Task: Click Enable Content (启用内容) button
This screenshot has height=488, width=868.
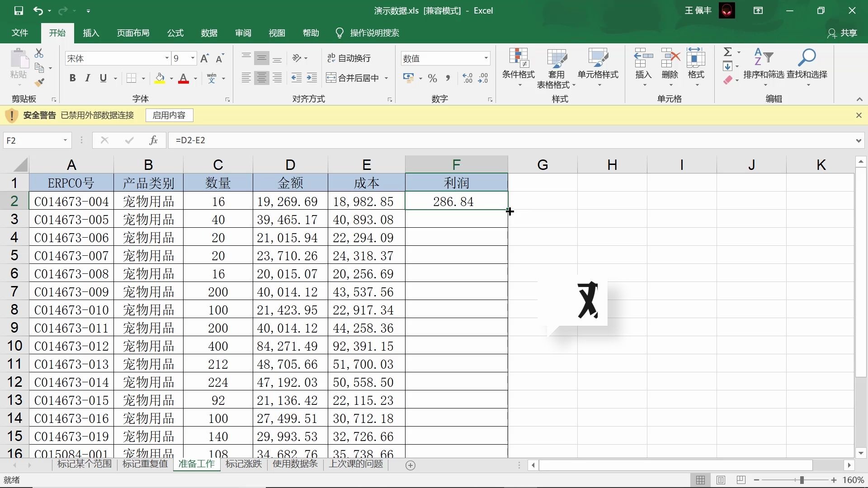Action: pos(169,116)
